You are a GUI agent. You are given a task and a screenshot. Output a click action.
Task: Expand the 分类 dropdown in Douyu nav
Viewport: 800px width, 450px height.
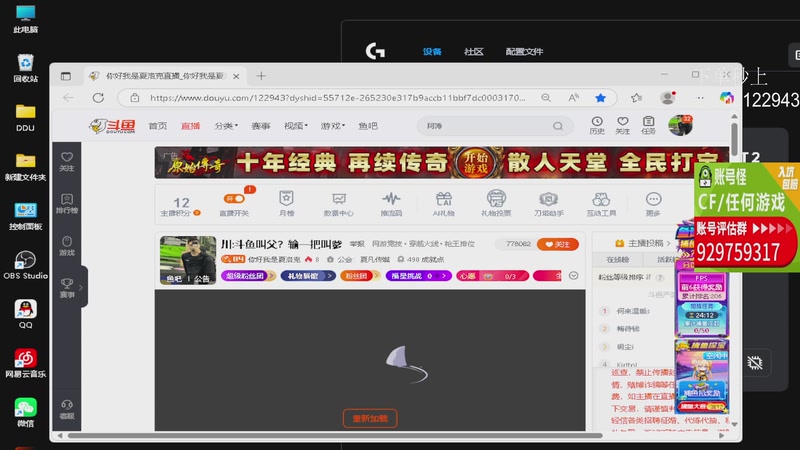click(x=226, y=126)
